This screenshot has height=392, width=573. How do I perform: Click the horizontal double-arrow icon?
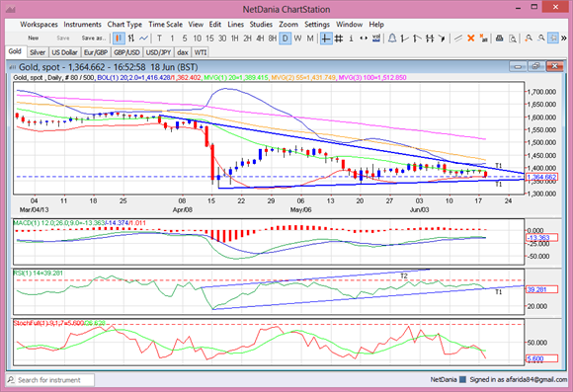(364, 38)
